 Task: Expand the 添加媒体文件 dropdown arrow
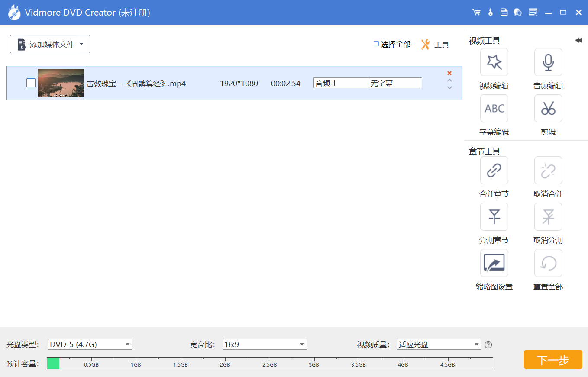(81, 44)
